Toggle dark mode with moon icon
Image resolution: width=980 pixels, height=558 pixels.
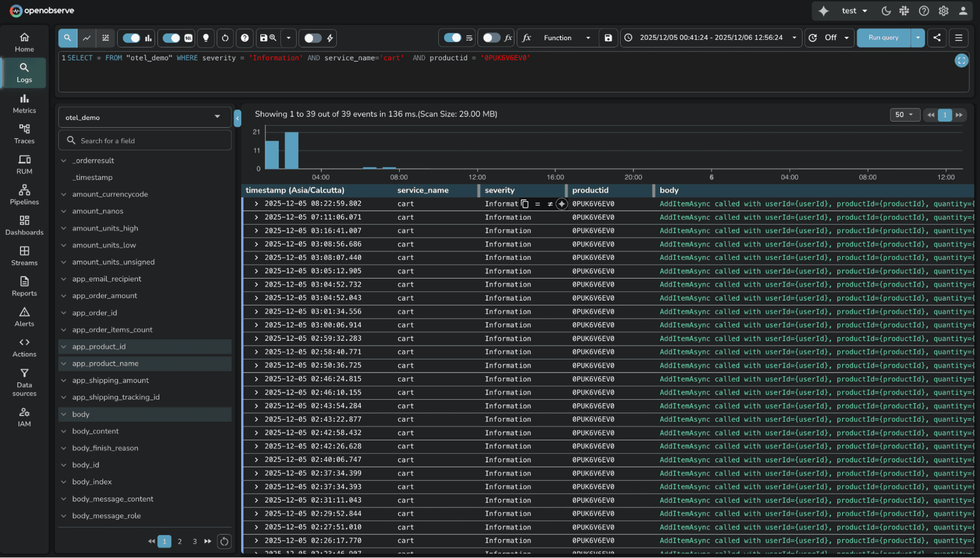tap(885, 10)
